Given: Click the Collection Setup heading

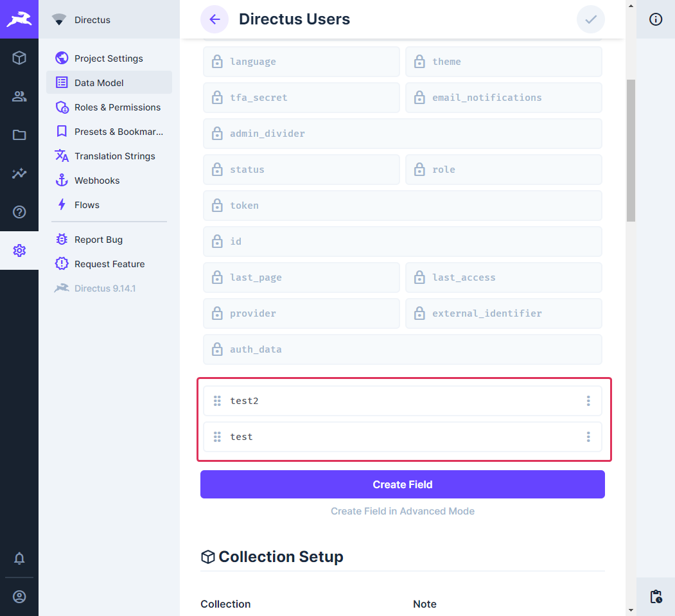Looking at the screenshot, I should pos(281,557).
